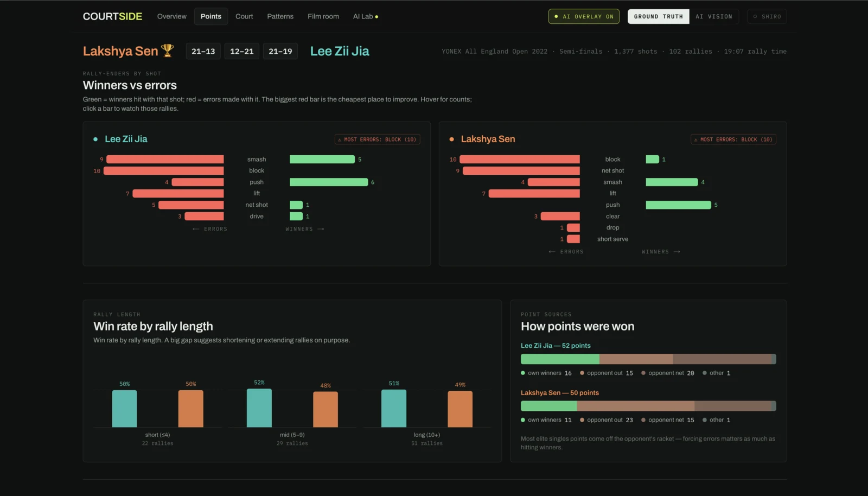The image size is (868, 496).
Task: Click Lakshya Sen's green own winners segment
Action: click(548, 406)
